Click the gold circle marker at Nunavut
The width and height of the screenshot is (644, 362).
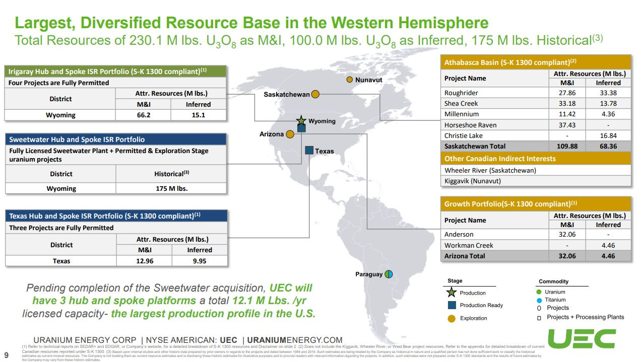click(x=350, y=80)
